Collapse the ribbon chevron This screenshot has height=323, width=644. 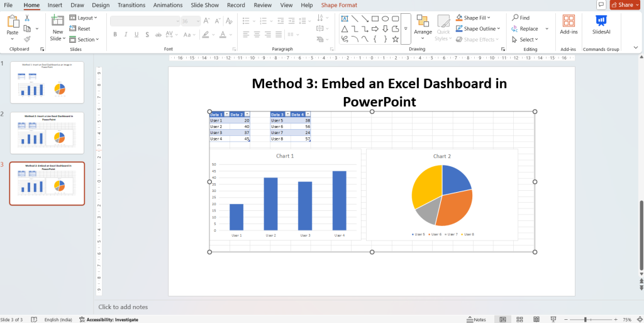(636, 48)
